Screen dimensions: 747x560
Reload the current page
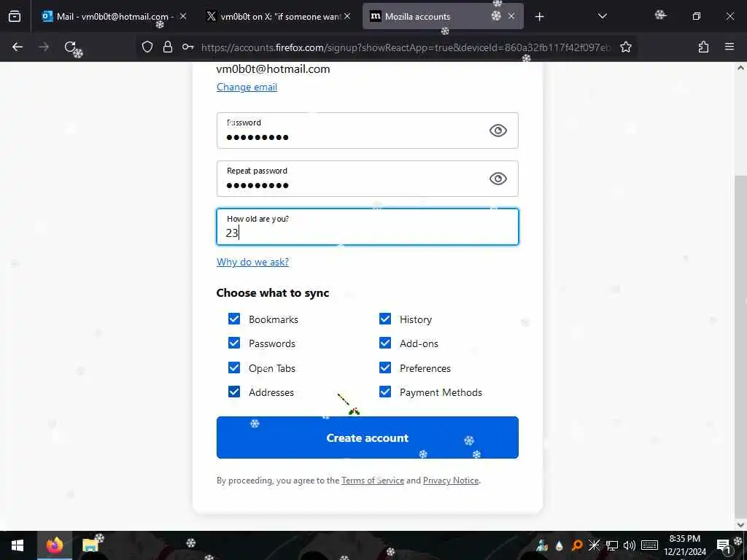(x=70, y=47)
